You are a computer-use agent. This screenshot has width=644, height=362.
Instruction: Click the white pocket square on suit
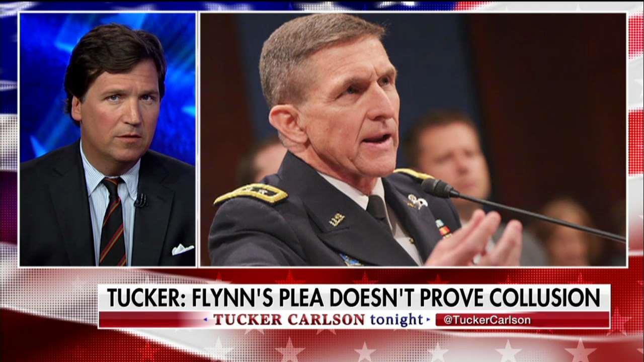[x=182, y=249]
